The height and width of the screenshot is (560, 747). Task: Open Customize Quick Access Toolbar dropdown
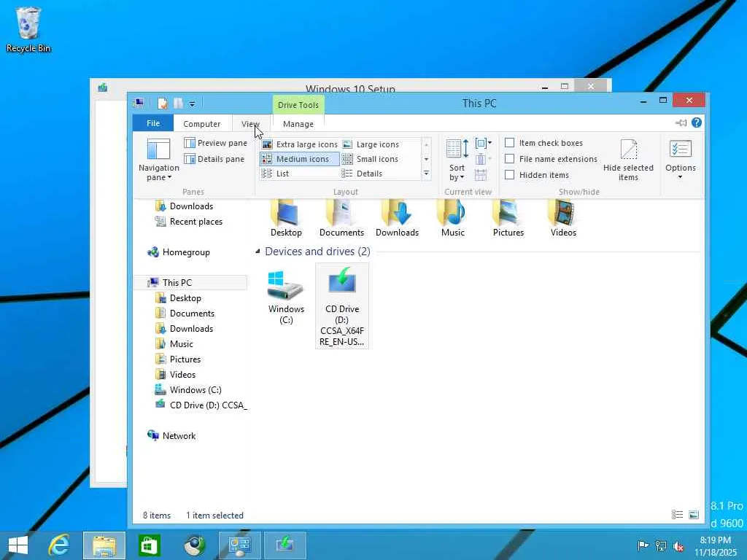[192, 104]
